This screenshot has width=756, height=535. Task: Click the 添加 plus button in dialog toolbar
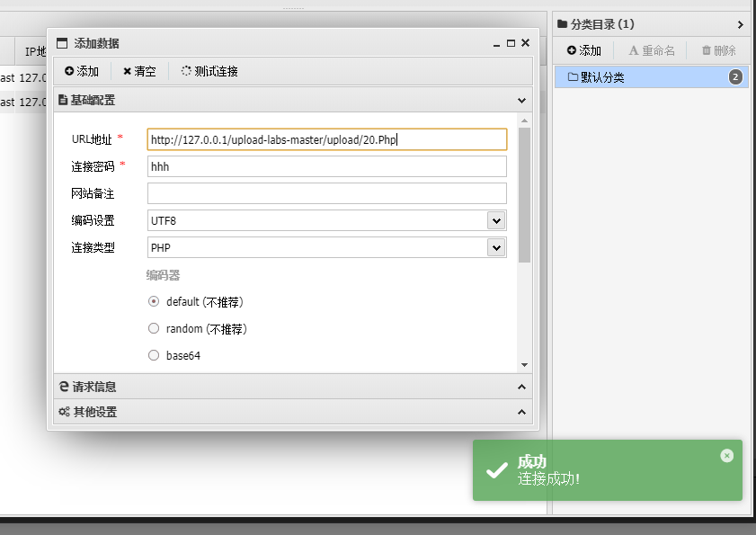82,71
